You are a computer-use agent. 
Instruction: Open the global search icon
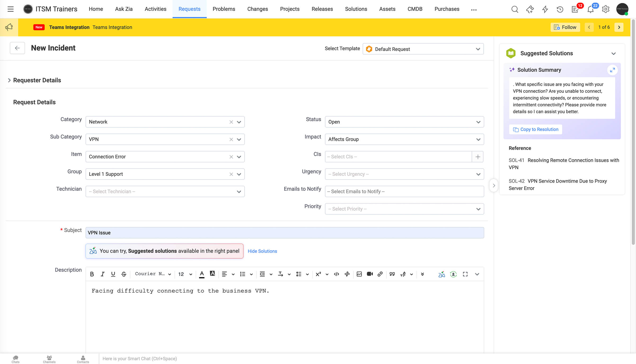(515, 9)
